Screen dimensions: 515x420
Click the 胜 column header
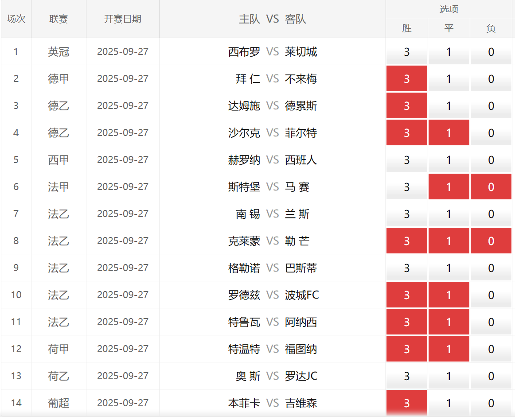(x=406, y=28)
